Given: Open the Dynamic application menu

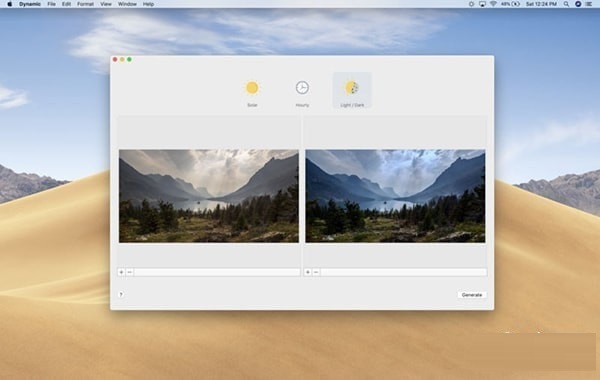Looking at the screenshot, I should (x=30, y=4).
